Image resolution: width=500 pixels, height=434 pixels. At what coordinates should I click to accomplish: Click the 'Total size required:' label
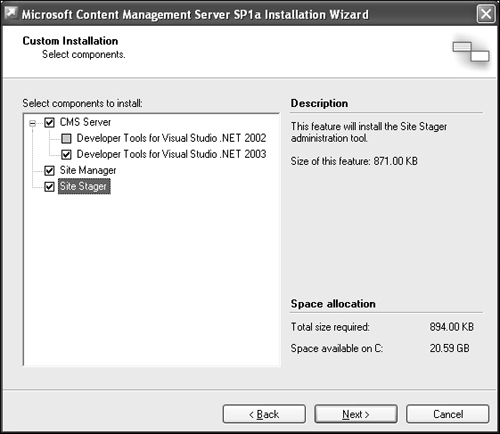click(x=330, y=327)
